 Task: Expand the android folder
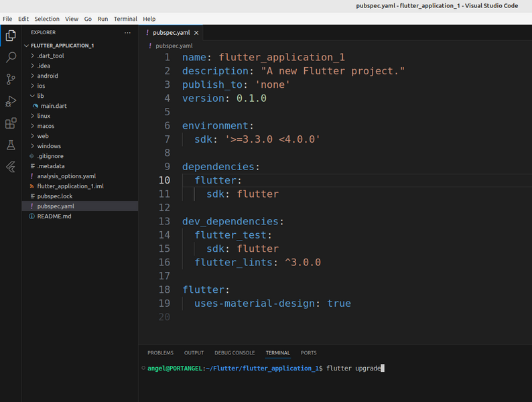pyautogui.click(x=33, y=76)
